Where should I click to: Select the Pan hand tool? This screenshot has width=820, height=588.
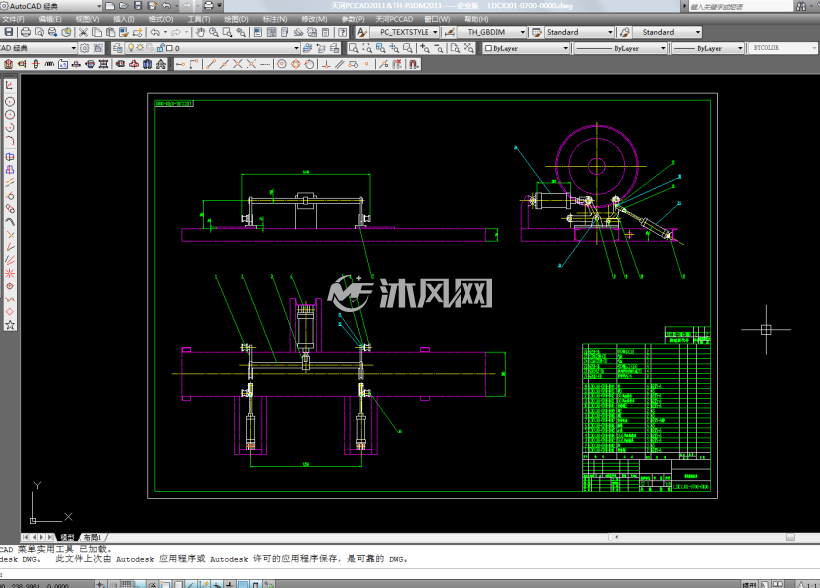[200, 32]
